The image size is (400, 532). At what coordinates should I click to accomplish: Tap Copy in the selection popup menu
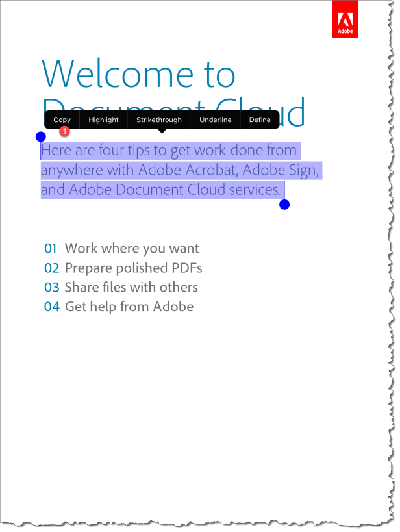point(62,120)
